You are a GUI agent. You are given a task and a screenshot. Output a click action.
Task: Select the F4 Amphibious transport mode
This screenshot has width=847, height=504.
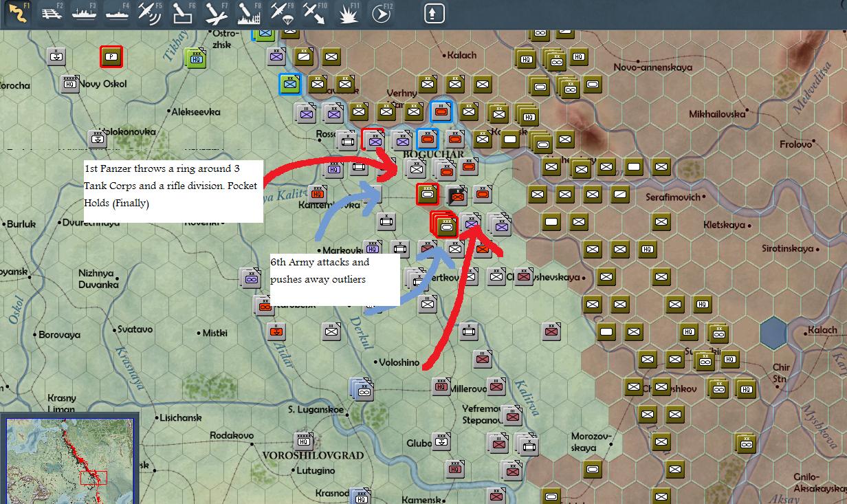(x=118, y=12)
